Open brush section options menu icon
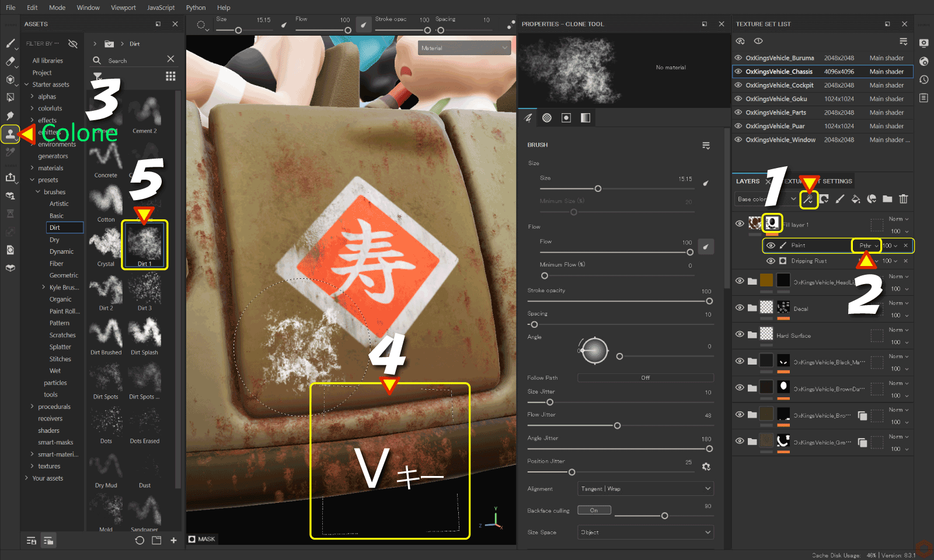 (x=706, y=145)
